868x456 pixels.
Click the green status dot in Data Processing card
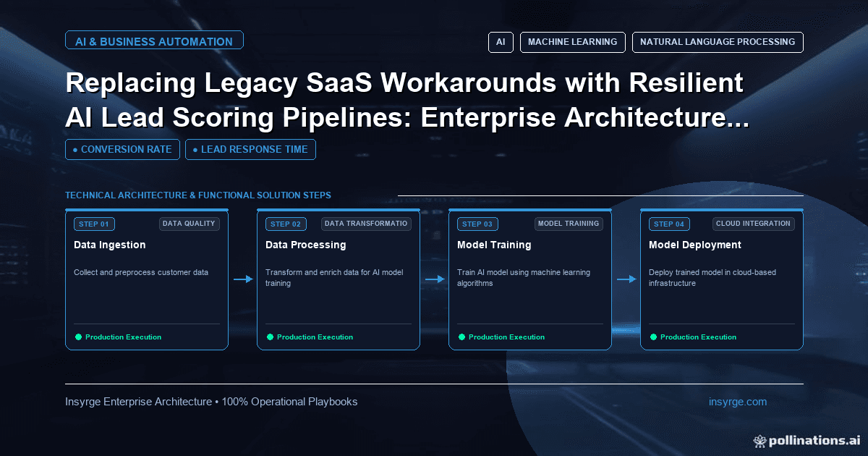270,337
